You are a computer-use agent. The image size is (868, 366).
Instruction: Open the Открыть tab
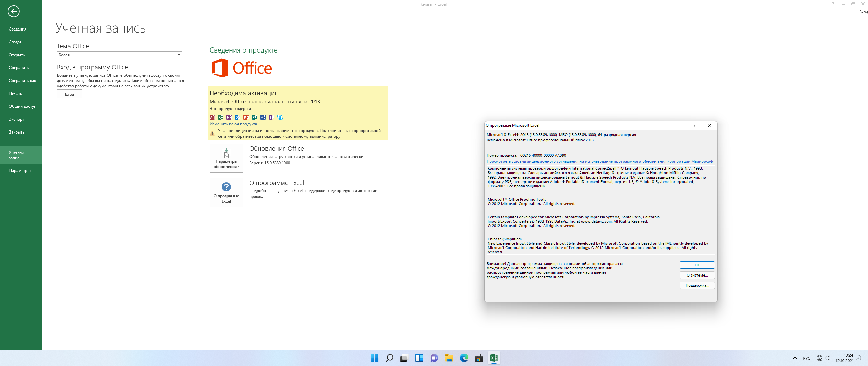21,55
